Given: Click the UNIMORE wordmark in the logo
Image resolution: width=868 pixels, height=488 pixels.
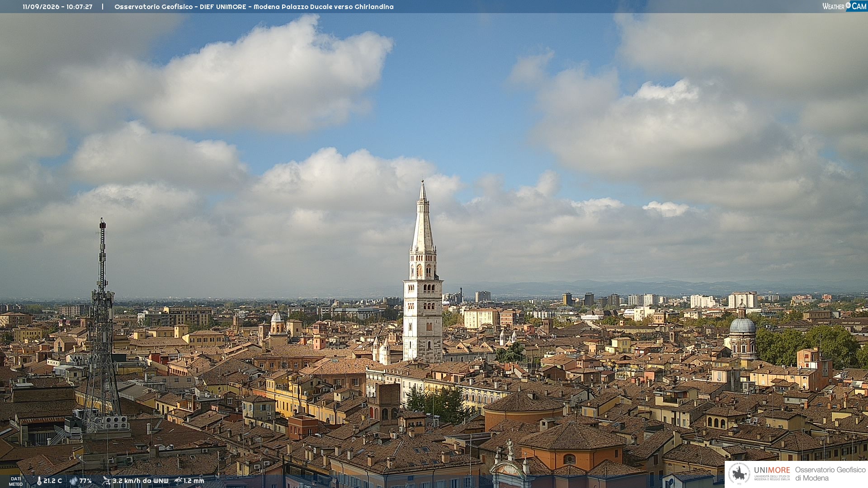Looking at the screenshot, I should click(772, 470).
